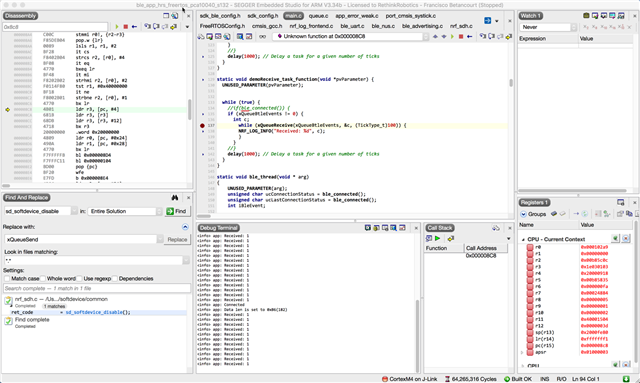Click first icon in Watch 1 header
The image size is (640, 383).
pos(586,16)
